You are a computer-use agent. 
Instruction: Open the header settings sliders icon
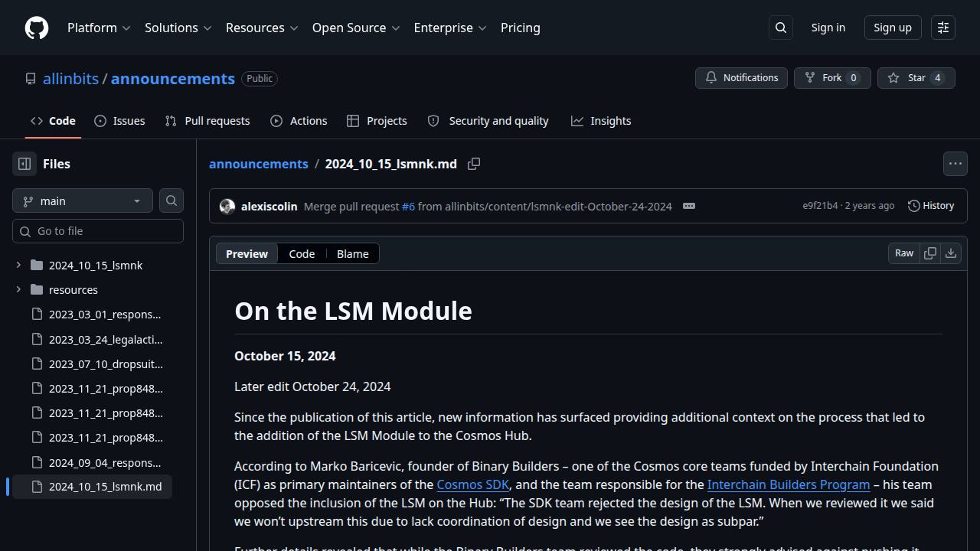(x=943, y=28)
